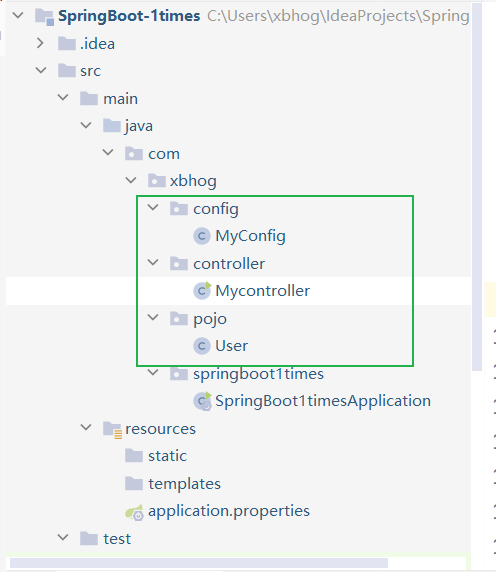Click the SpringBoot-1times project module icon
496x572 pixels.
(x=44, y=16)
